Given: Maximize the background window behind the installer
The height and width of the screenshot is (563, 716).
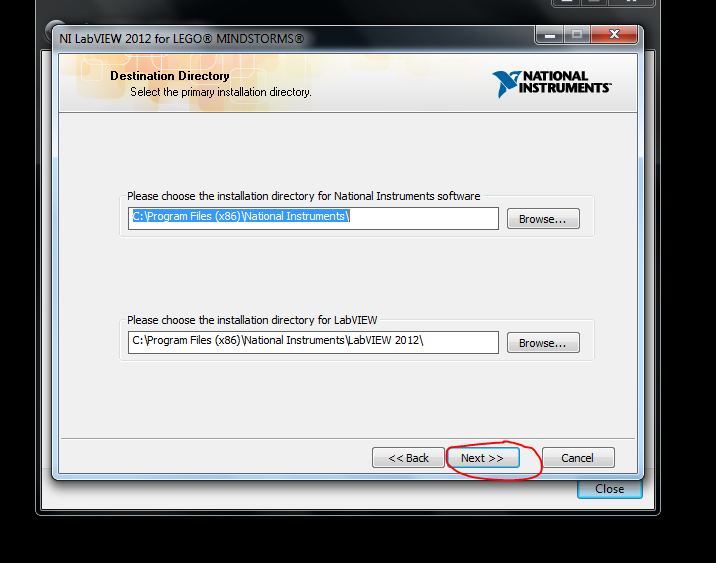Looking at the screenshot, I should (x=594, y=2).
